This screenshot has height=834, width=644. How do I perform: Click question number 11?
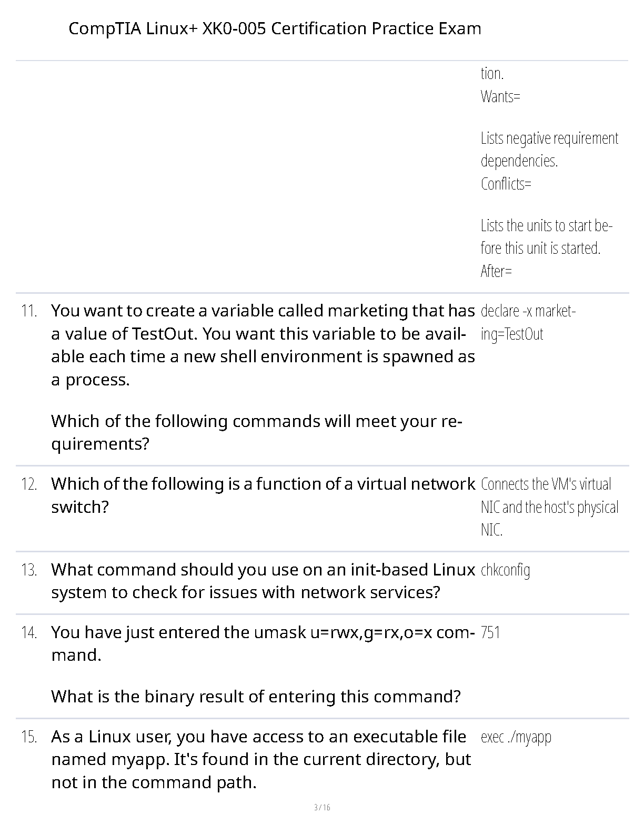29,311
